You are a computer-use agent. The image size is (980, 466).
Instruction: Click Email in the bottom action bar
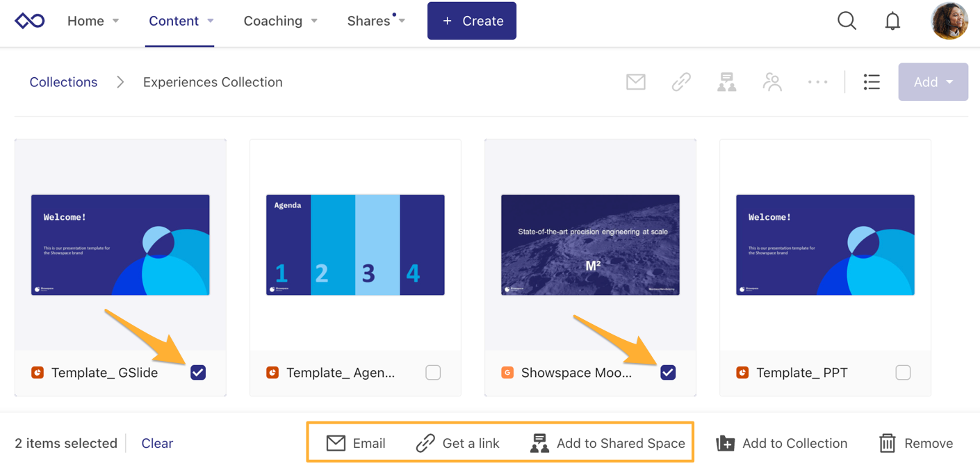point(356,443)
